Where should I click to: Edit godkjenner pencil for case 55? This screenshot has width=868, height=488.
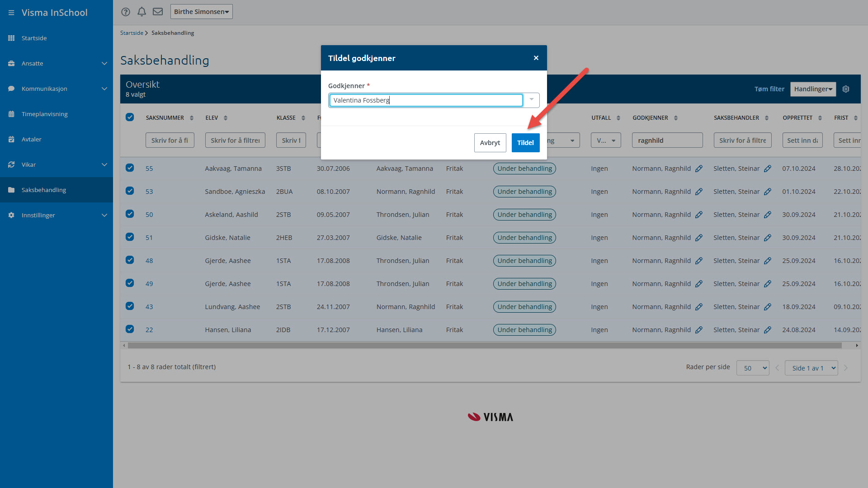(699, 169)
